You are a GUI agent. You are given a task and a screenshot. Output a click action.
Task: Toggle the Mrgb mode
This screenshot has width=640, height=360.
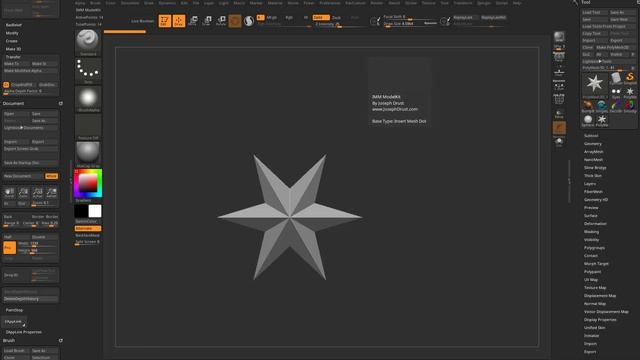point(271,18)
